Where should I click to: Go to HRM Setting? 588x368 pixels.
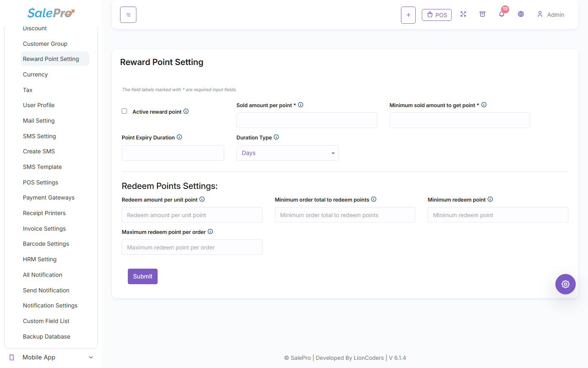[40, 259]
